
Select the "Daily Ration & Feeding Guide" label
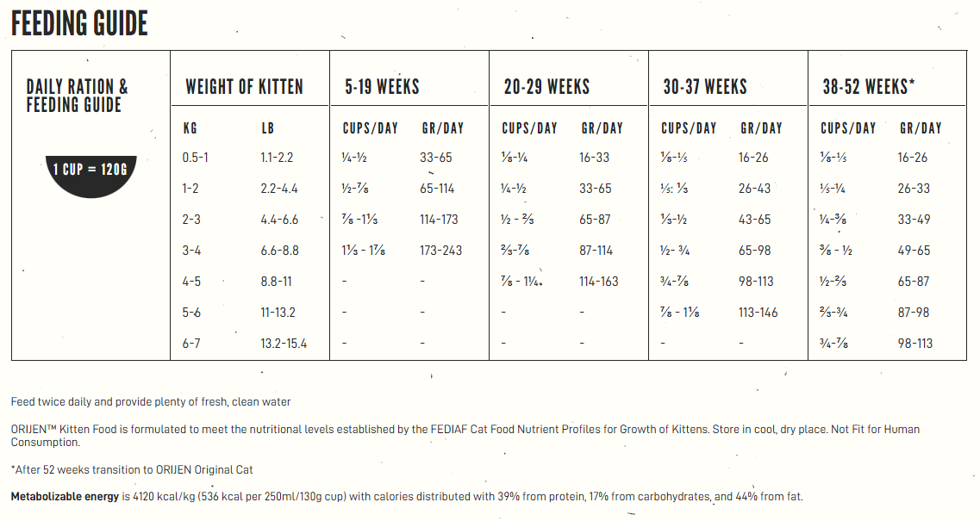point(78,96)
